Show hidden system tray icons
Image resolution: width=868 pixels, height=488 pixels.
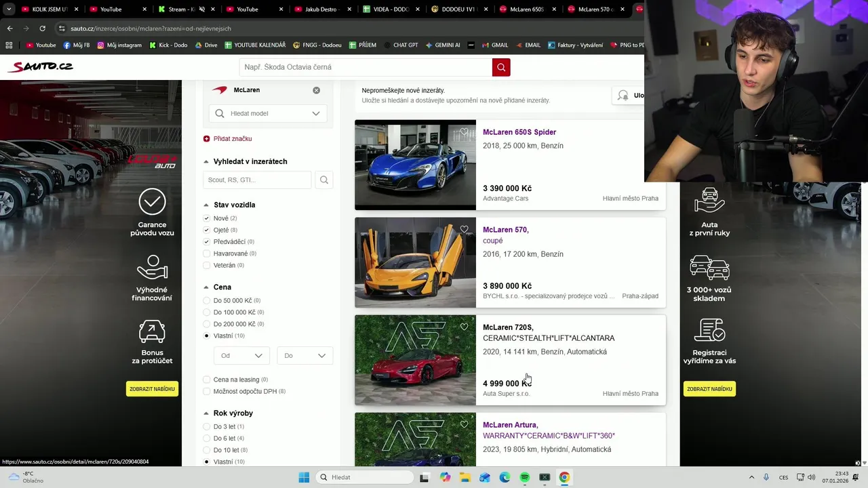point(751,477)
